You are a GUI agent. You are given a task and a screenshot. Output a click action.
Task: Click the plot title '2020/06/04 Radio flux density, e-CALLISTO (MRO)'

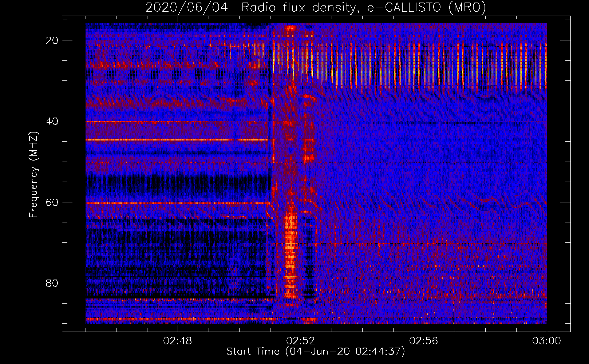pos(316,7)
